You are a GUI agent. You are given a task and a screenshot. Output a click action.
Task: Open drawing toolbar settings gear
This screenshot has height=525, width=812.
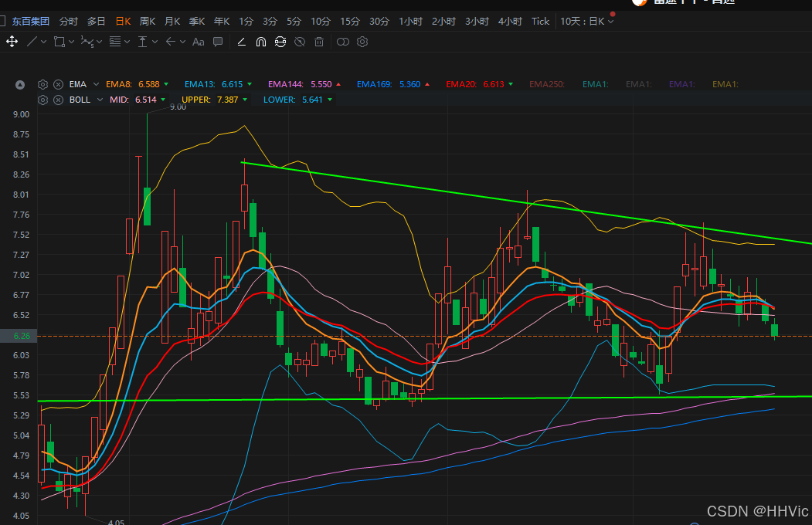click(362, 42)
